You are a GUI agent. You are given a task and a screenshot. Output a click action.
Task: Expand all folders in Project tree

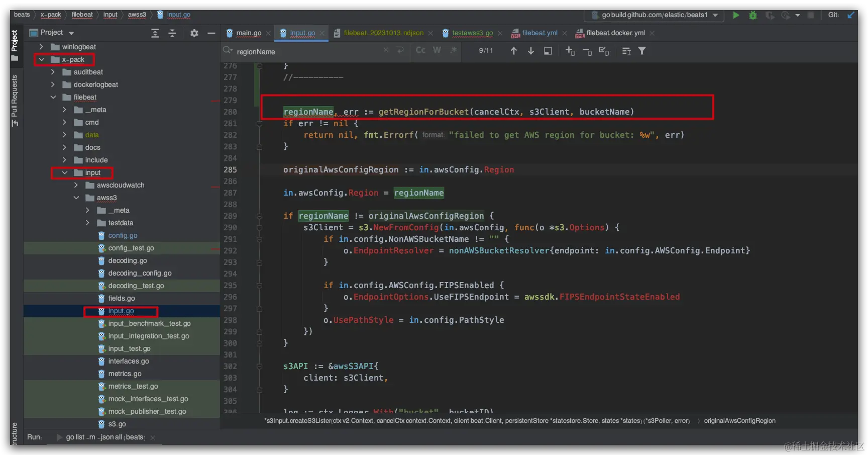coord(155,33)
